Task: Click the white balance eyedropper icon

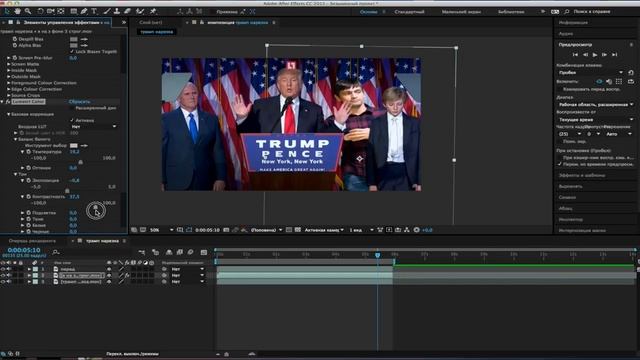Action: click(x=84, y=145)
